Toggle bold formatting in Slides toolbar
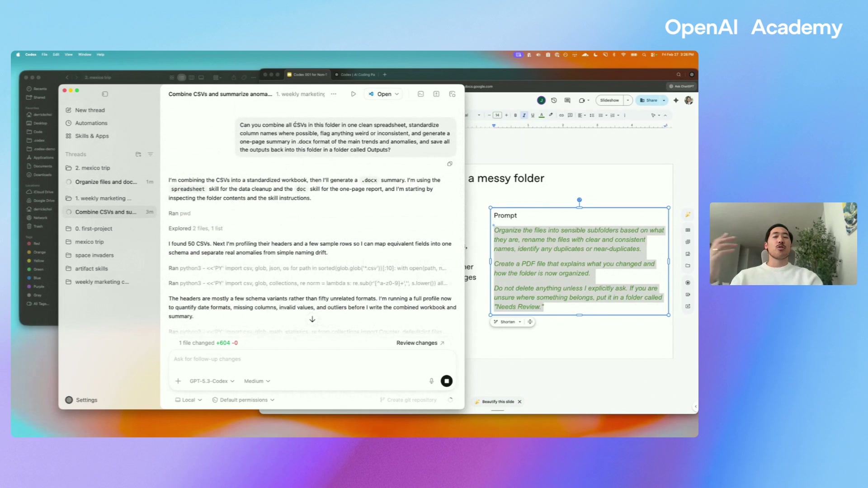 [x=515, y=115]
